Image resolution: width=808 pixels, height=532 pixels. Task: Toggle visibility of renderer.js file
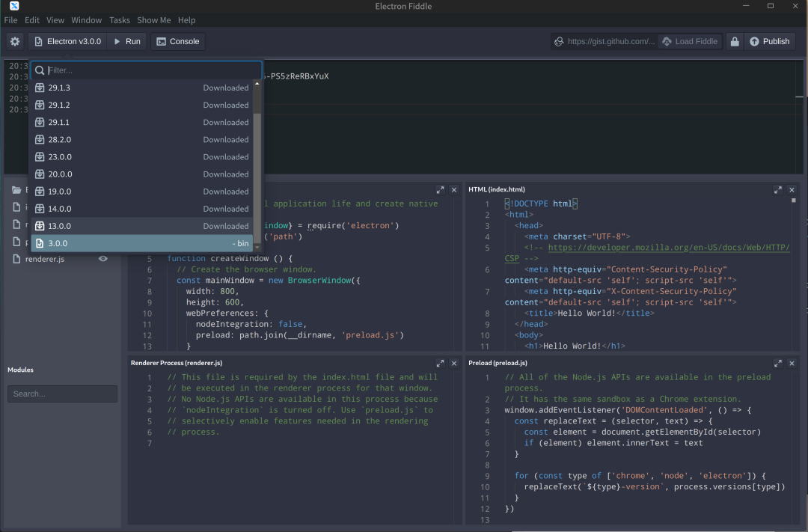(x=103, y=259)
